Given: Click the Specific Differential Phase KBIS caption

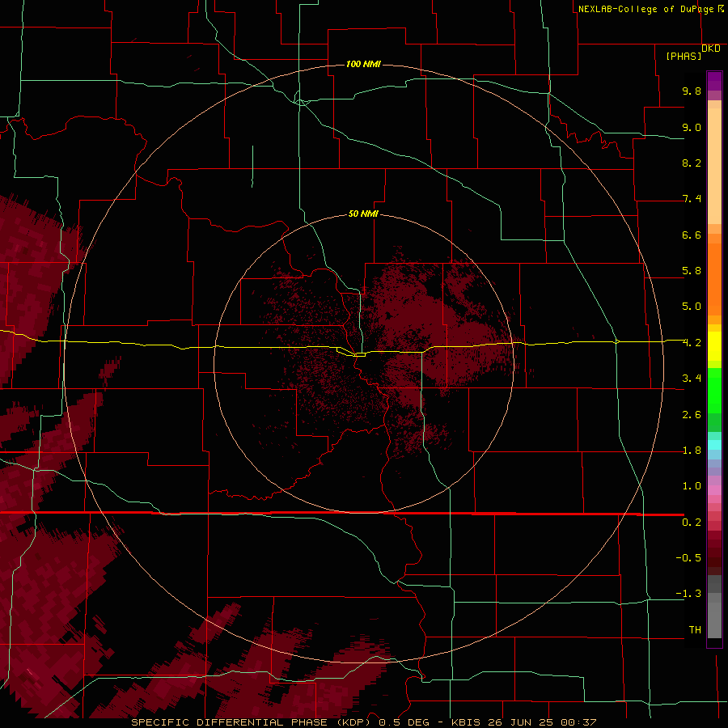Looking at the screenshot, I should [x=363, y=722].
